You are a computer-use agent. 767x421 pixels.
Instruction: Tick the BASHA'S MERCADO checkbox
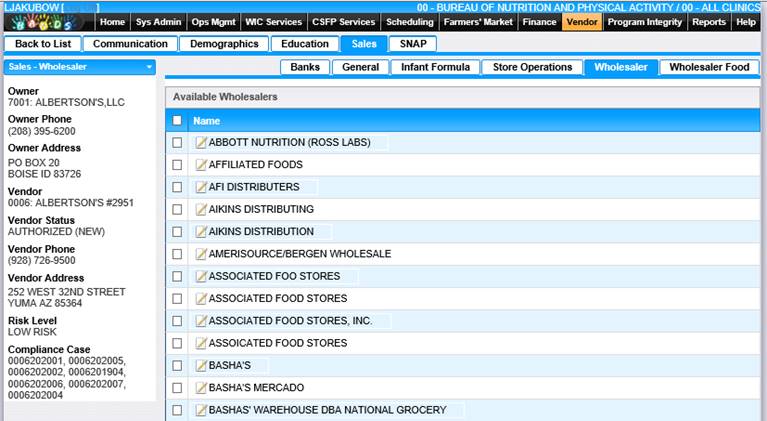click(x=177, y=388)
